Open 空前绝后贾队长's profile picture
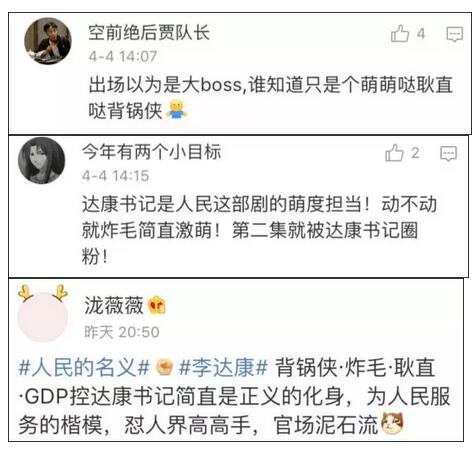476x455 pixels. 48,41
